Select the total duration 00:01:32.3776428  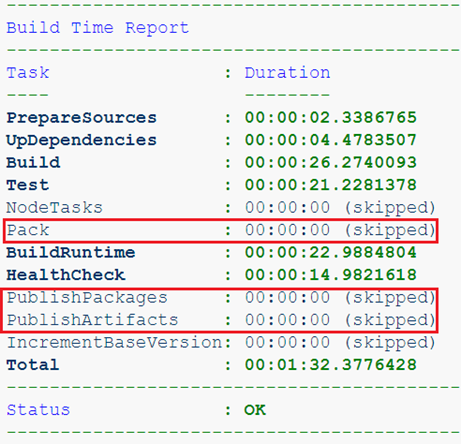click(x=331, y=365)
